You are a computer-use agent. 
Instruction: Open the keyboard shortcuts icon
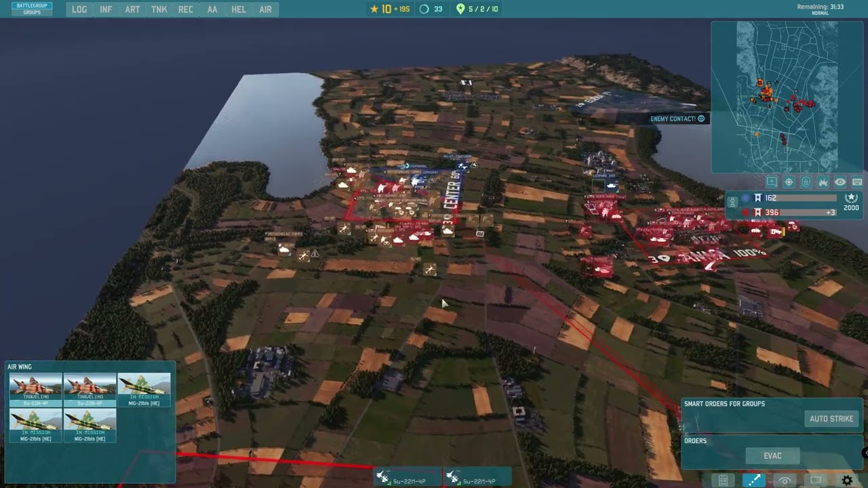tap(857, 182)
